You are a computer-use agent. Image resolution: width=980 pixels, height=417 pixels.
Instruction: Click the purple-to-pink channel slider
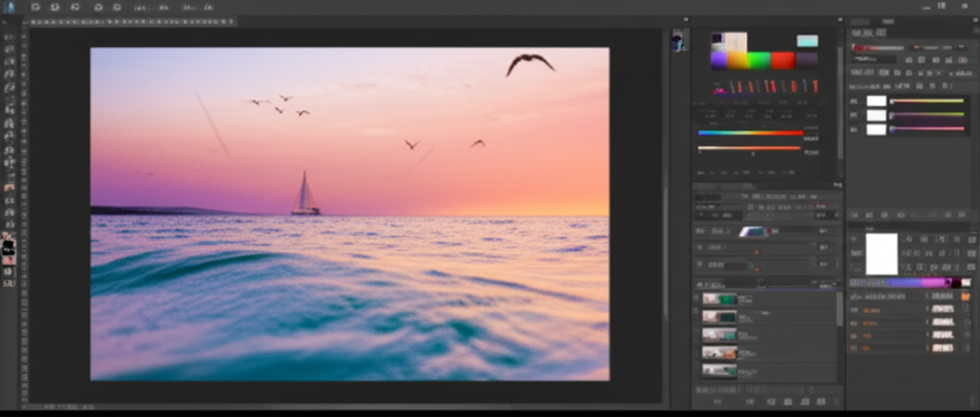pyautogui.click(x=927, y=129)
